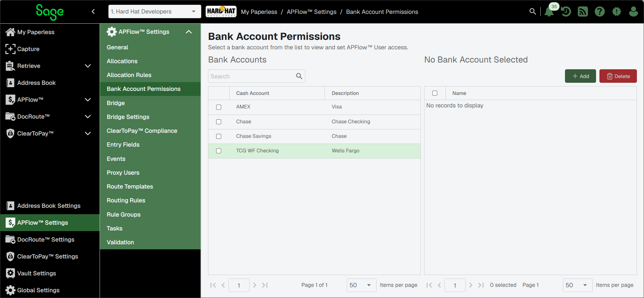Collapse the APFlow Settings panel chevron
644x298 pixels.
pos(189,32)
